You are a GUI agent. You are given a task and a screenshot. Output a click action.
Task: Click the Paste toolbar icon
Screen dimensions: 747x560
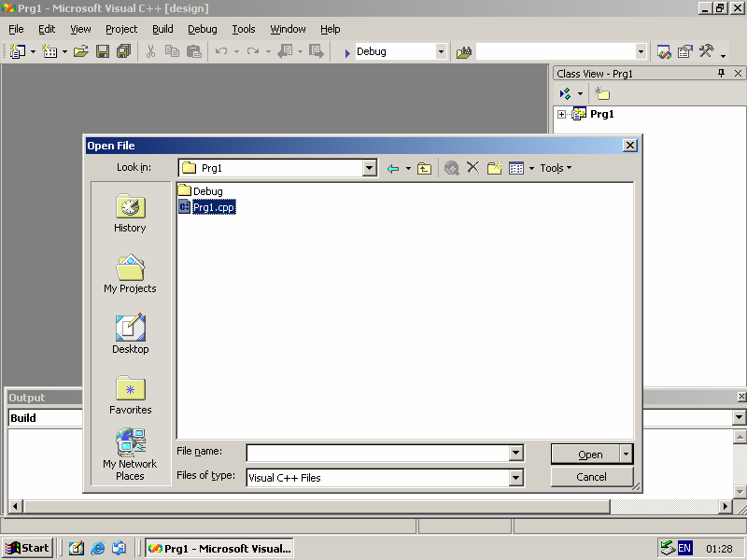pos(193,51)
